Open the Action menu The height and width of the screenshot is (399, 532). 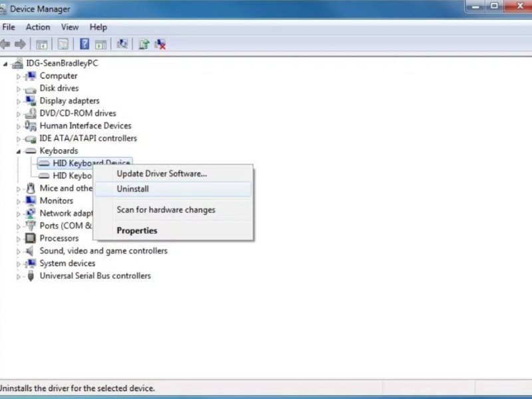(38, 27)
